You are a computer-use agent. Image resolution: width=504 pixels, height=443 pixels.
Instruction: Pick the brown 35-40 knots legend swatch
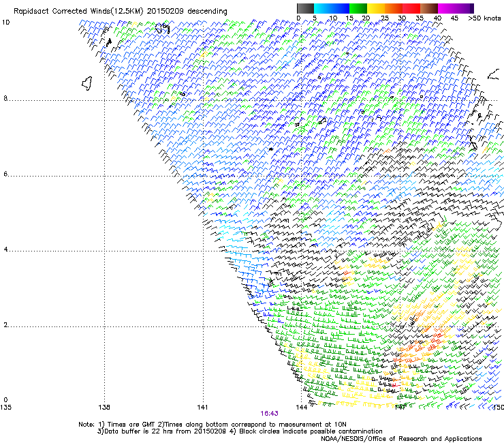pyautogui.click(x=429, y=8)
